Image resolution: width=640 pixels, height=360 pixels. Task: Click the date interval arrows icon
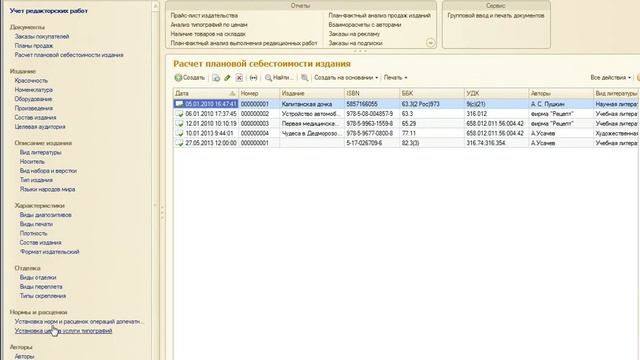pyautogui.click(x=253, y=78)
